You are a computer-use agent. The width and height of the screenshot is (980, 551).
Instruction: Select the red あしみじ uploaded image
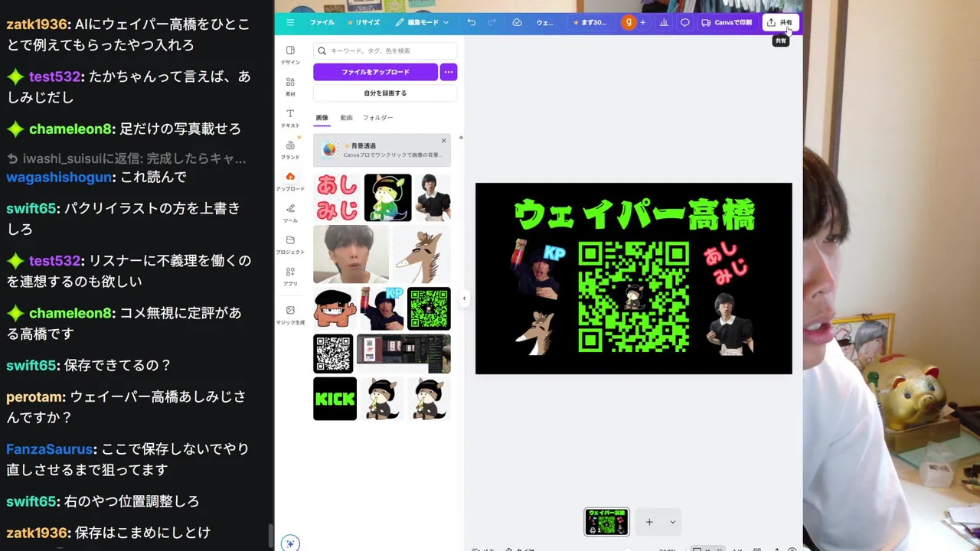point(337,197)
